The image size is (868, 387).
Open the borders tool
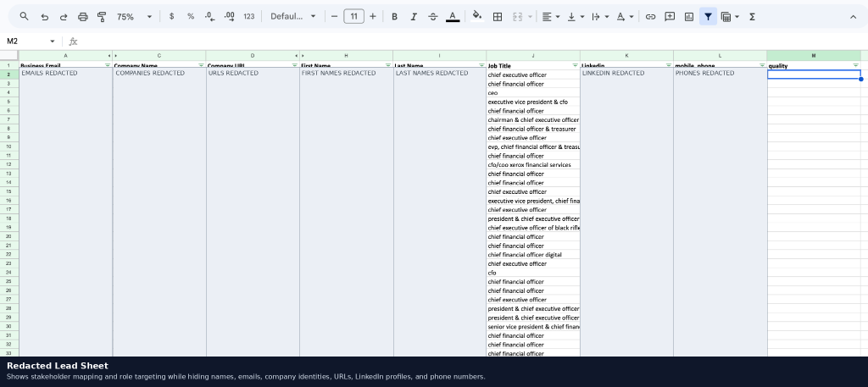497,17
